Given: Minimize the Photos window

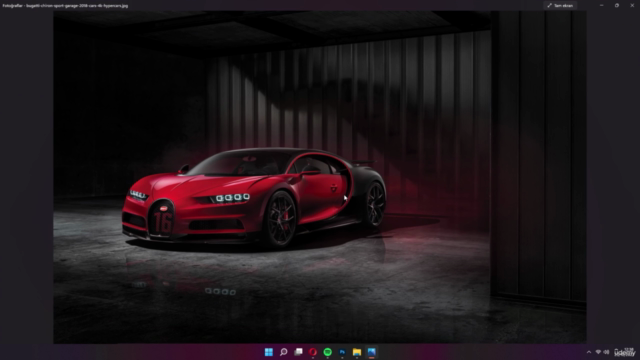Looking at the screenshot, I should click(x=601, y=5).
